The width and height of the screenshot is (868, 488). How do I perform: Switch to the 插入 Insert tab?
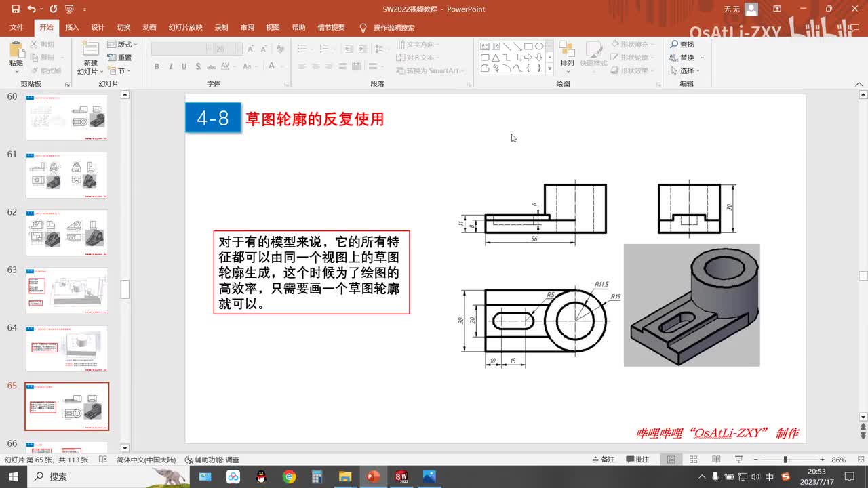[72, 28]
